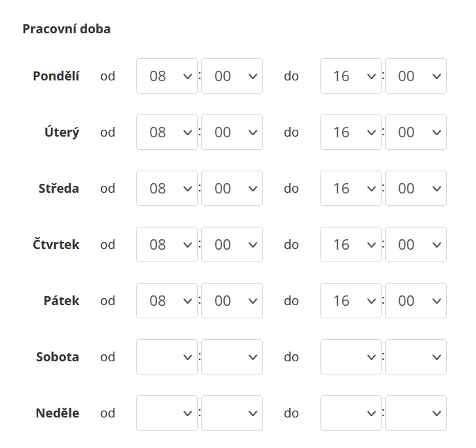The width and height of the screenshot is (476, 448).
Task: Expand empty Sobota start minute dropdown
Action: (232, 357)
